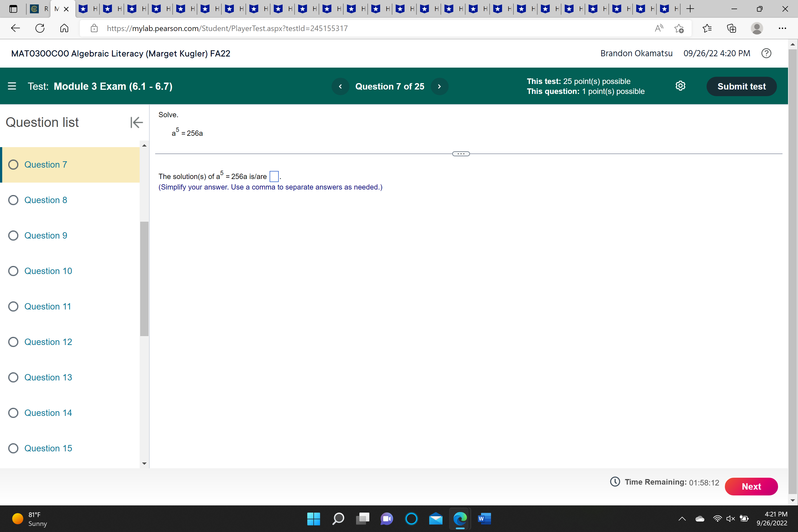798x532 pixels.
Task: Expand the ellipsis divider handle
Action: pos(461,154)
